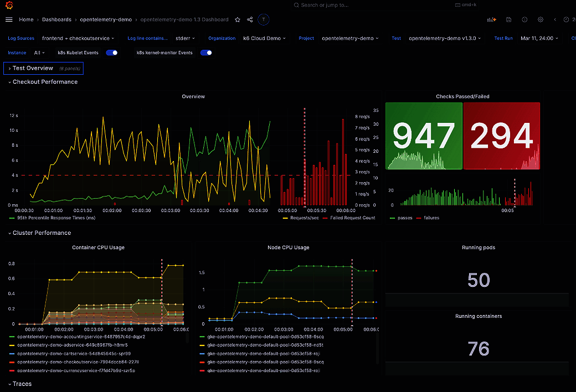
Task: Click the Search or jump to field
Action: coord(324,5)
